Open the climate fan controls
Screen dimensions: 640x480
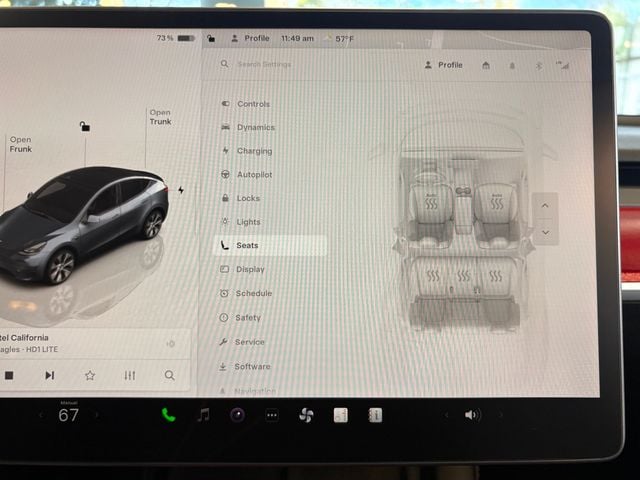tap(306, 415)
